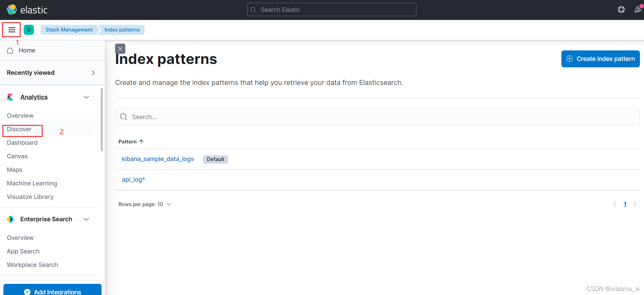Open Workplace Search

33,265
